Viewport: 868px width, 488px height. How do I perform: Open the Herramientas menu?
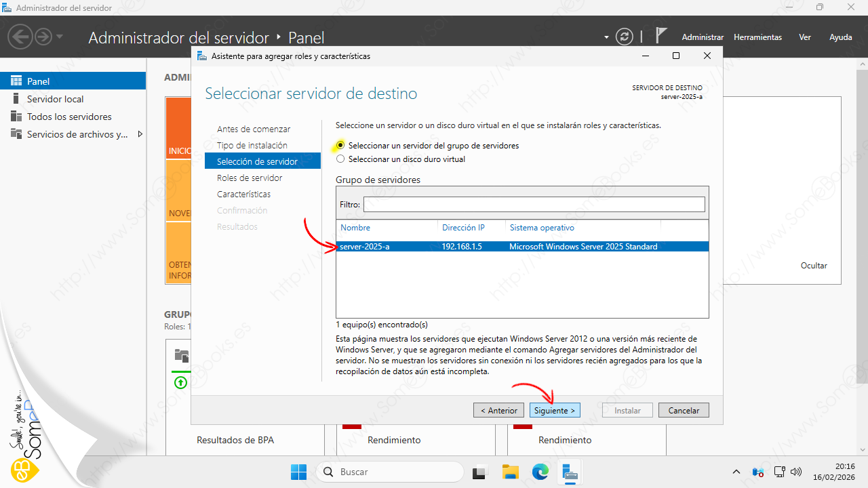pyautogui.click(x=757, y=37)
